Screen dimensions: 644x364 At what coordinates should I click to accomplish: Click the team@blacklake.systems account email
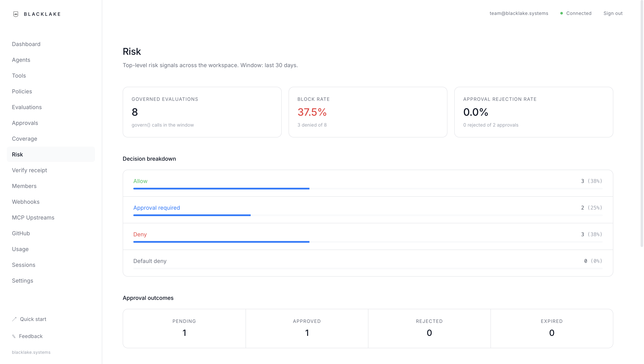pos(519,13)
